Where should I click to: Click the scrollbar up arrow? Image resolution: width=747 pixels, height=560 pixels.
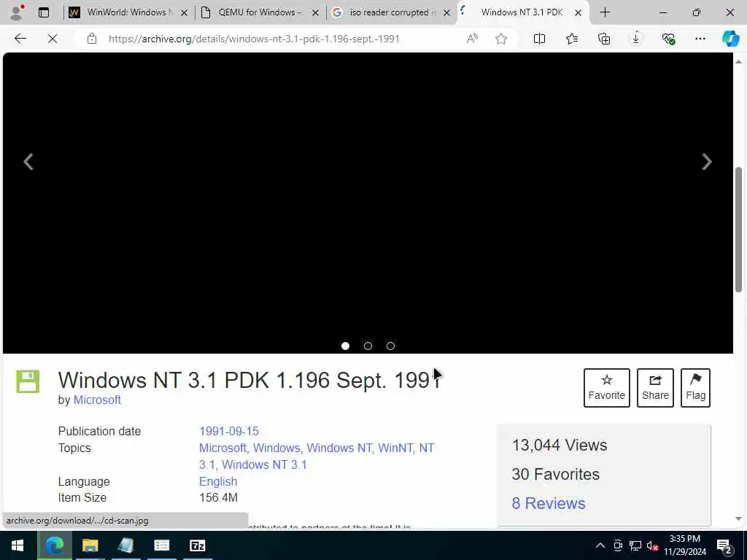coord(738,62)
